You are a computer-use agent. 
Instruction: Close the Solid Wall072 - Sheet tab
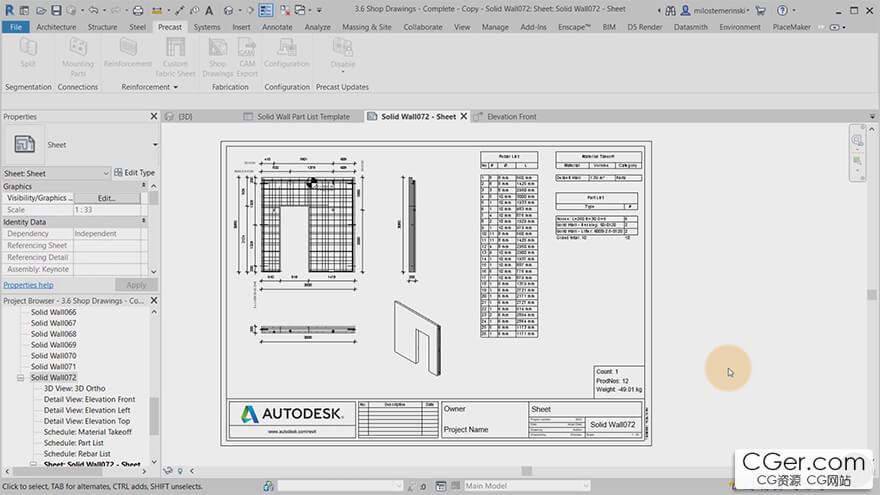pyautogui.click(x=464, y=116)
